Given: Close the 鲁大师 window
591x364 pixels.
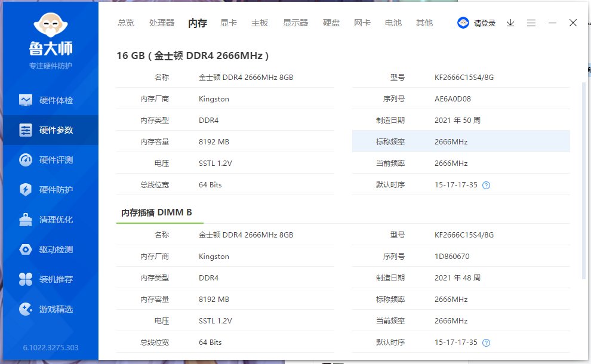Looking at the screenshot, I should coord(573,23).
